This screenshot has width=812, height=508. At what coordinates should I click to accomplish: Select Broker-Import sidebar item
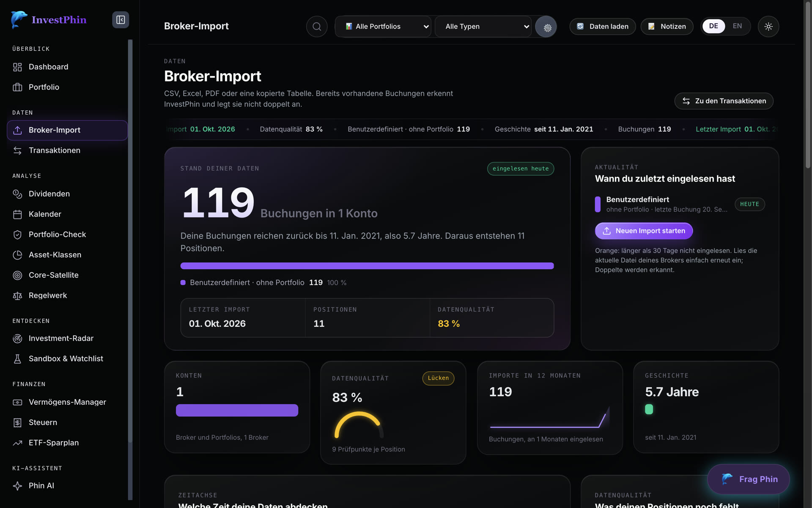(67, 130)
